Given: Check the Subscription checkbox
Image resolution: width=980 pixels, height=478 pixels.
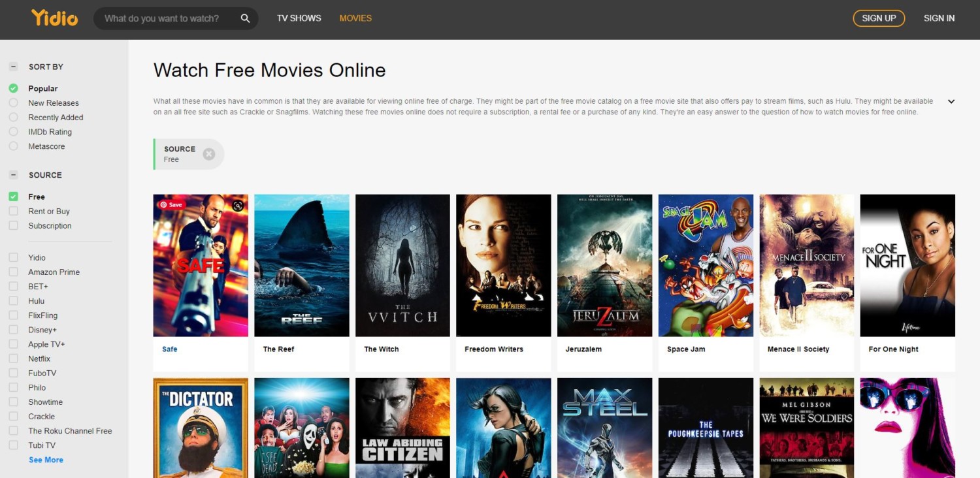Looking at the screenshot, I should coord(13,225).
